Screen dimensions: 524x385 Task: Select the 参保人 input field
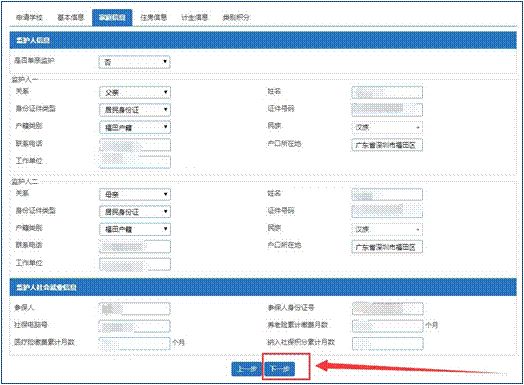(135, 309)
